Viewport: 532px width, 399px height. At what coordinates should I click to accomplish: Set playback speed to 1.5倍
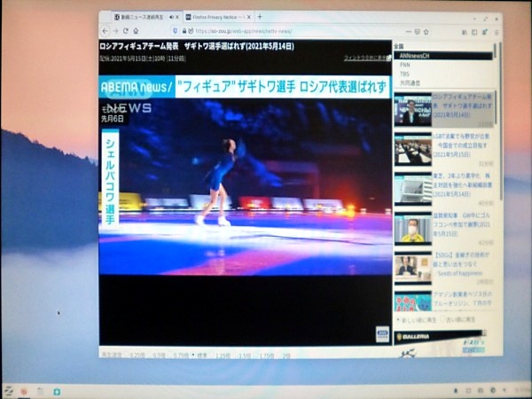click(245, 356)
